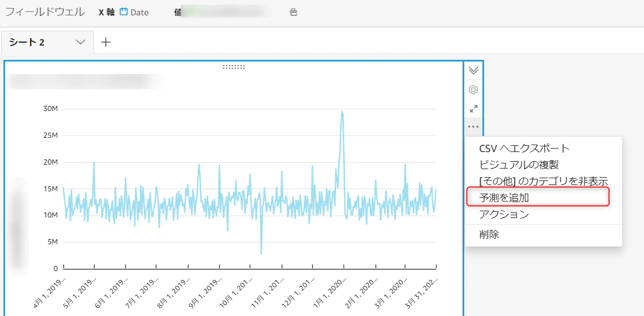Screen dimensions: 644x316
Task: Select [その他] のカテゴリを非表示
Action: coord(543,181)
